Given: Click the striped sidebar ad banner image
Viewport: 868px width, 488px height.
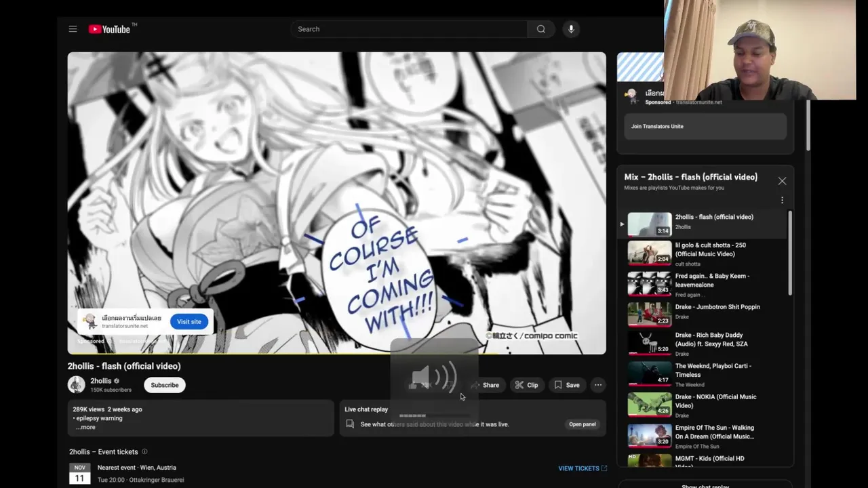Looking at the screenshot, I should pyautogui.click(x=640, y=67).
